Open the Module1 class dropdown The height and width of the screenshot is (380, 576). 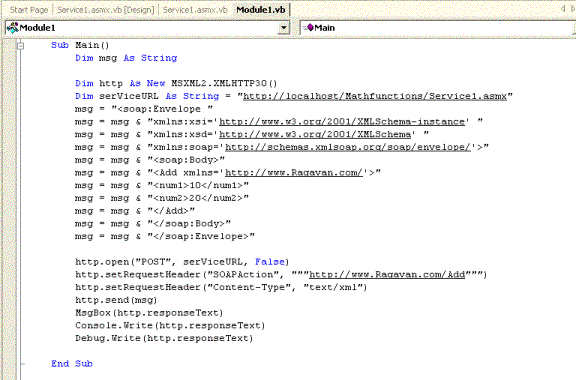(284, 28)
